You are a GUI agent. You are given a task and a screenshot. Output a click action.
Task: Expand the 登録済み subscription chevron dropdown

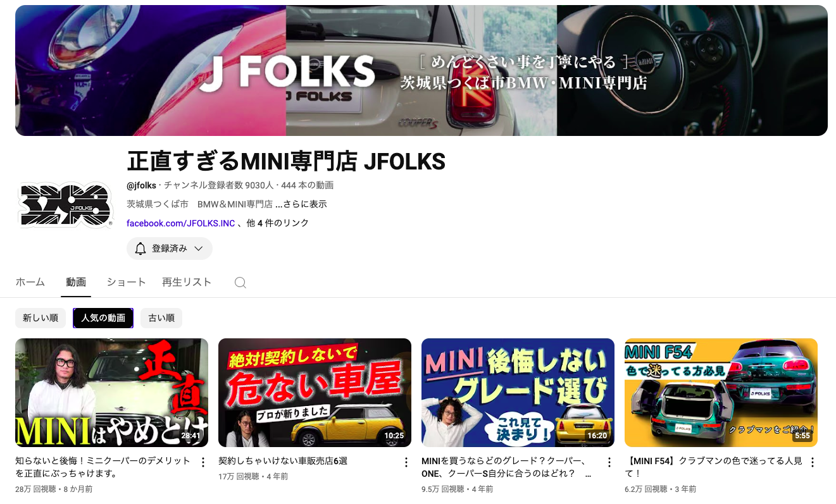[199, 249]
